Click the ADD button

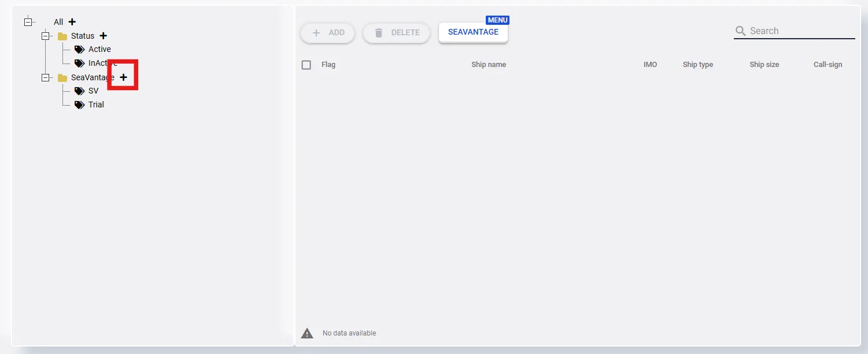[328, 33]
